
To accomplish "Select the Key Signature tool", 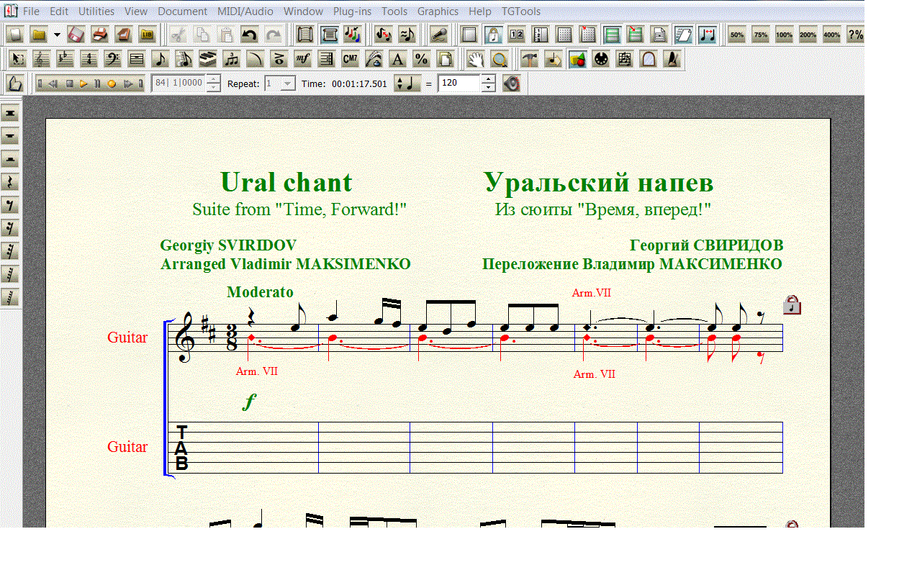I will point(65,59).
